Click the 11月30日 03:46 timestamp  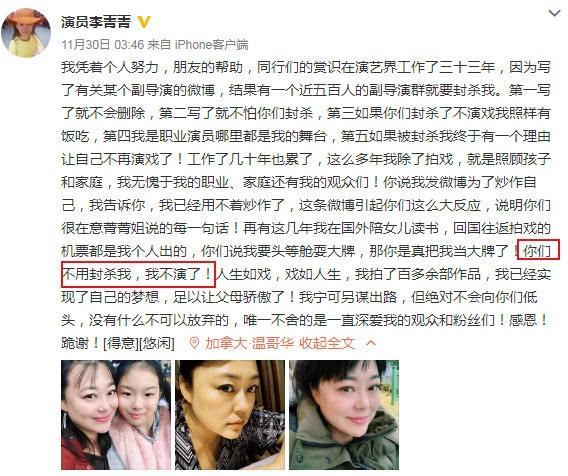(x=103, y=45)
